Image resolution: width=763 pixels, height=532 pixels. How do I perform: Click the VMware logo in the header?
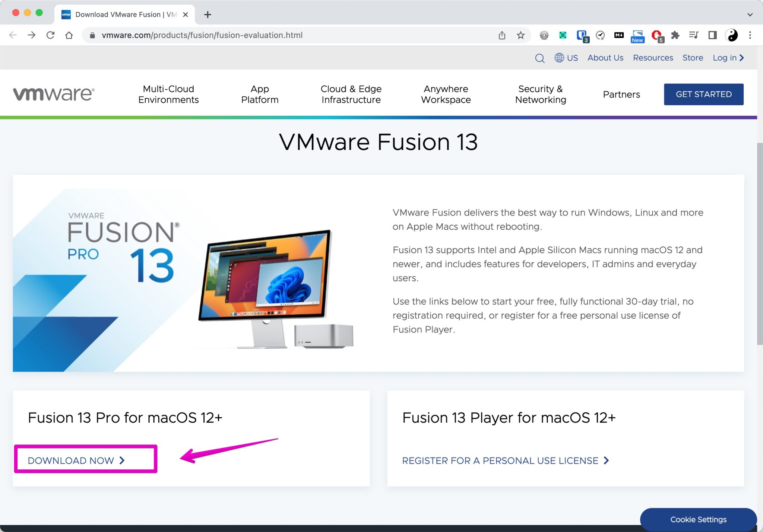(x=53, y=94)
